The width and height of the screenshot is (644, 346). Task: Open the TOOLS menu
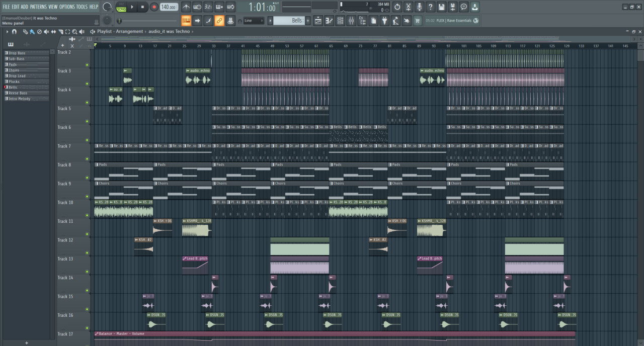[82, 7]
